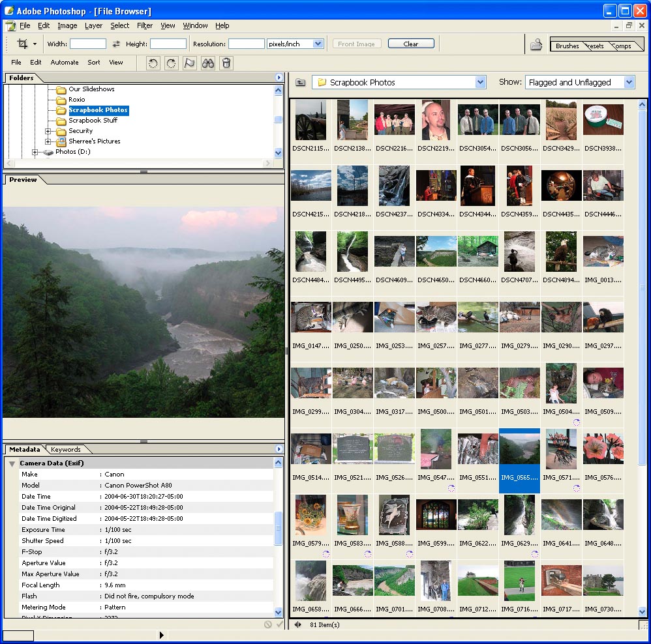Viewport: 651px width, 644px height.
Task: Switch to the Keywords tab
Action: tap(66, 449)
